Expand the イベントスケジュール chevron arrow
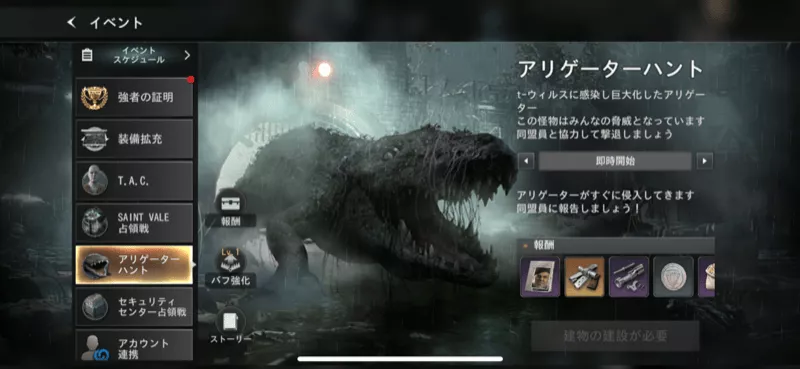This screenshot has height=369, width=800. (187, 55)
